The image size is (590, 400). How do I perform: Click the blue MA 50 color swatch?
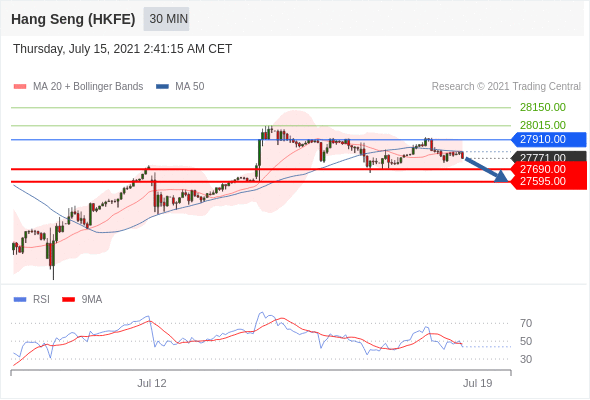163,87
